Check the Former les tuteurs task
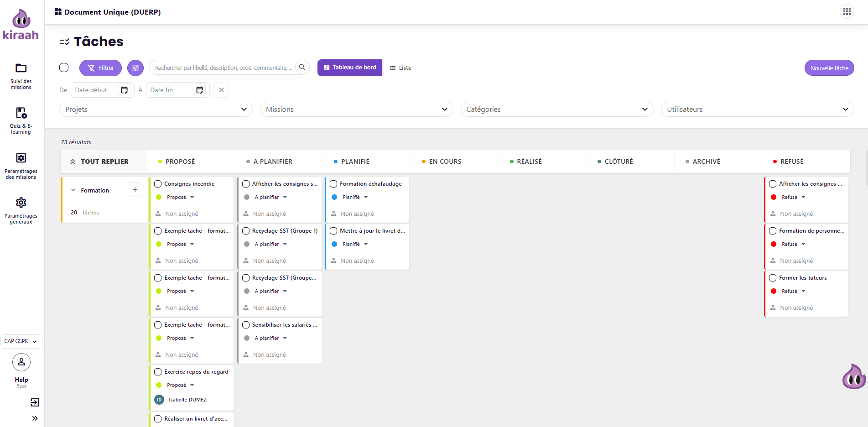Viewport: 868px width, 427px height. 773,278
